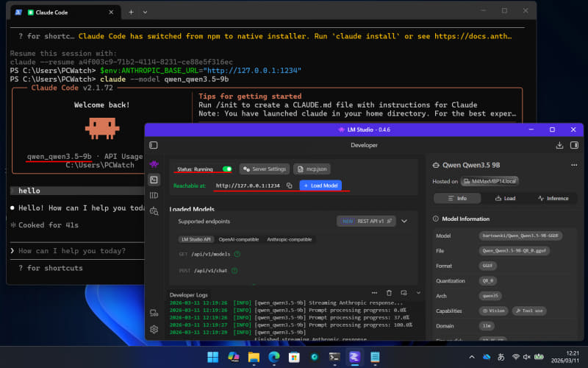Viewport: 588px width, 368px height.
Task: Open Developer Logs three-dot options
Action: point(374,292)
